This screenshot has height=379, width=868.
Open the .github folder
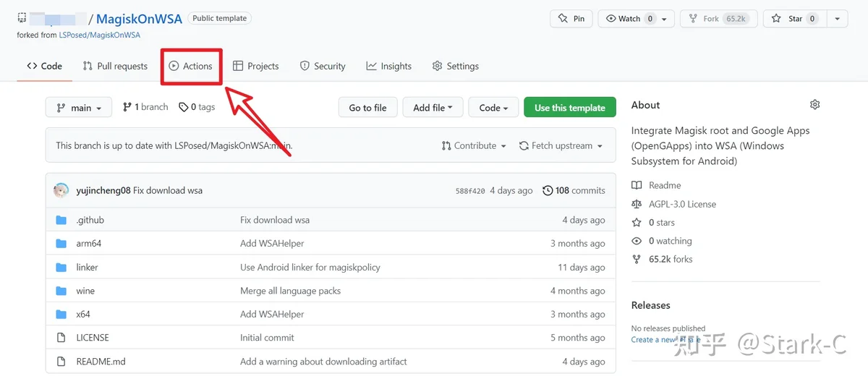pos(90,220)
